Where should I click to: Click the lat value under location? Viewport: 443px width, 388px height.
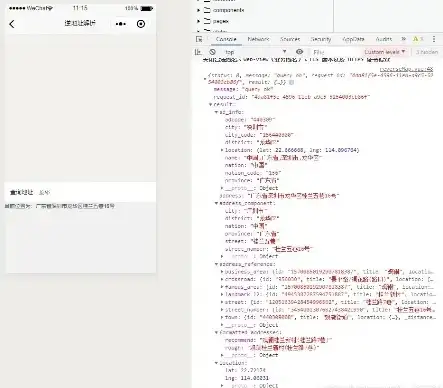point(245,370)
